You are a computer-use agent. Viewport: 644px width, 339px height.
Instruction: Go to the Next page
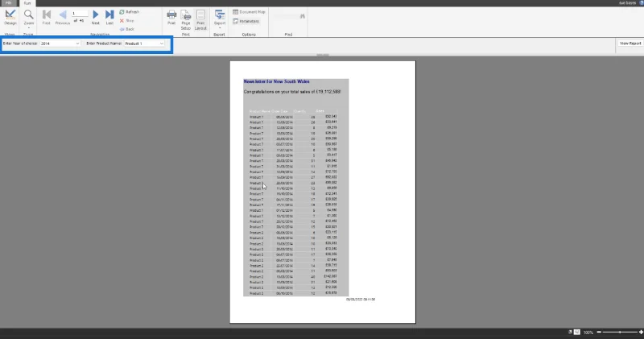(95, 17)
